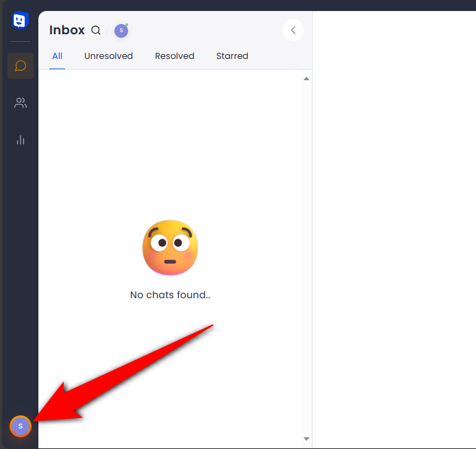Search chats using the magnifier icon

[96, 30]
